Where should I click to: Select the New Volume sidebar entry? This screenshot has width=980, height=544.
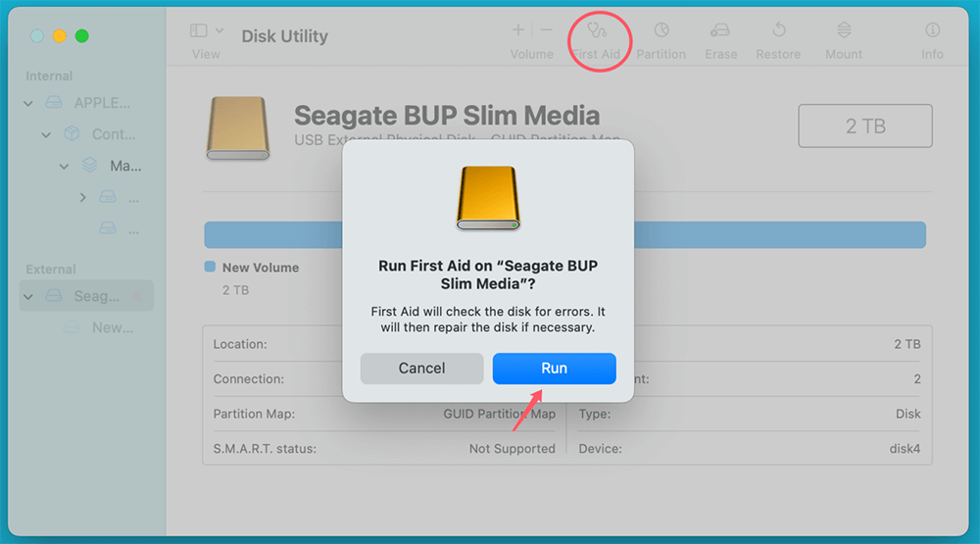click(112, 327)
